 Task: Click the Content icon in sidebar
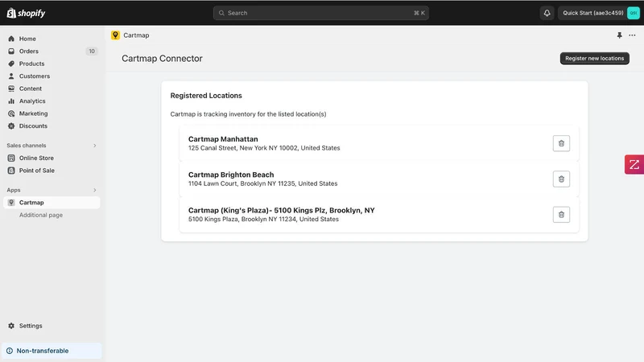tap(11, 88)
